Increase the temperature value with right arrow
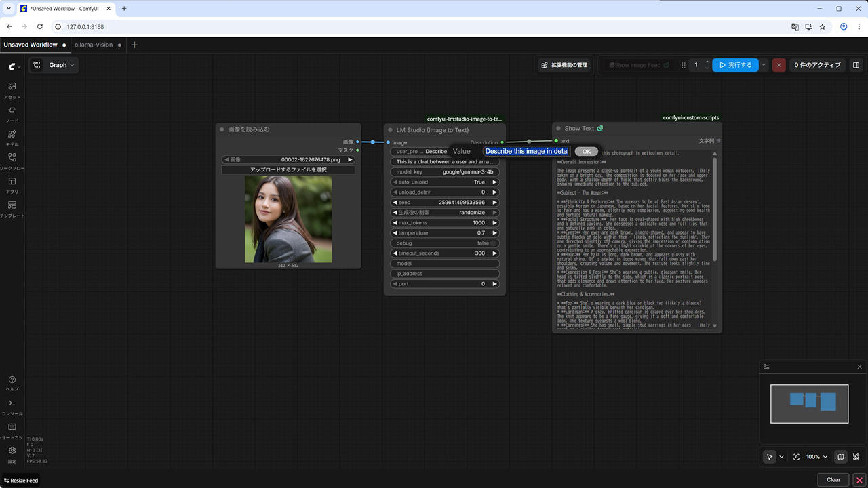Screen dimensions: 868x488 pos(494,233)
